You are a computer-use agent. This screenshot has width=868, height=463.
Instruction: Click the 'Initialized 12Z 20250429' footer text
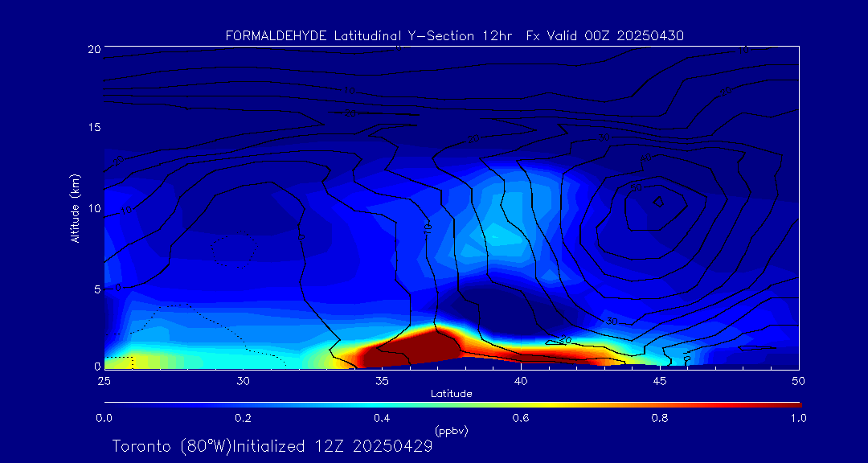331,446
